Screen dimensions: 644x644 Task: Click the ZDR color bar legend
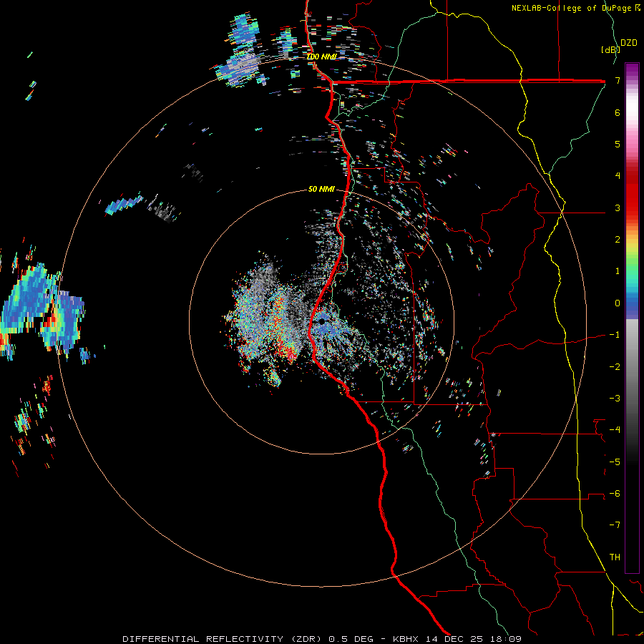pyautogui.click(x=632, y=318)
